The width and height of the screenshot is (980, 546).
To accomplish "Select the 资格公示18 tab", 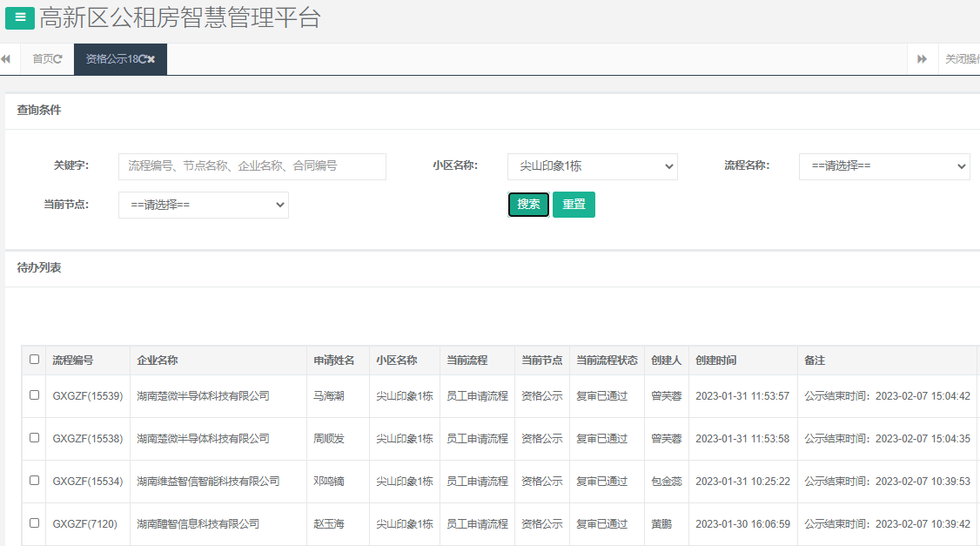I will [x=109, y=59].
